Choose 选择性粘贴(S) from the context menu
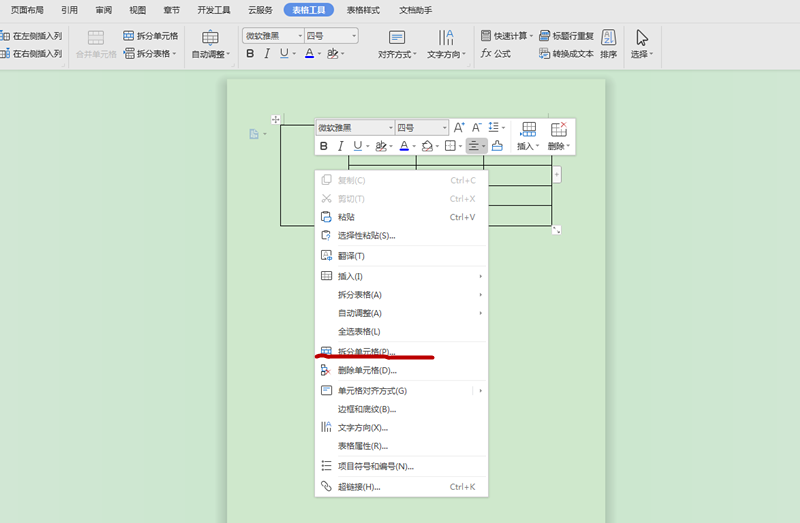The width and height of the screenshot is (800, 523). coord(402,235)
